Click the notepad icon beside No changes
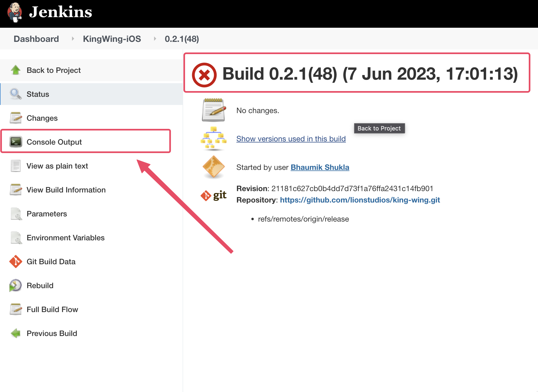Screen dimensions: 538x392 pos(214,110)
